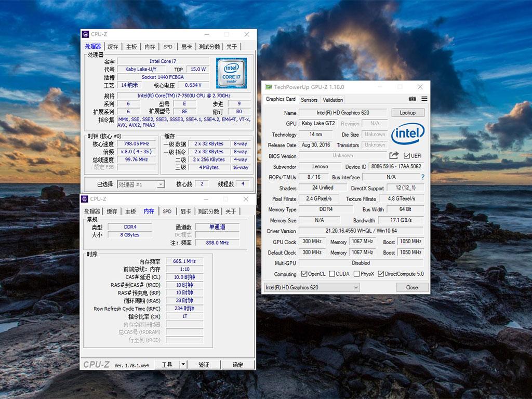Click the 798.05 MHz core speed value
532x399 pixels.
[x=137, y=143]
